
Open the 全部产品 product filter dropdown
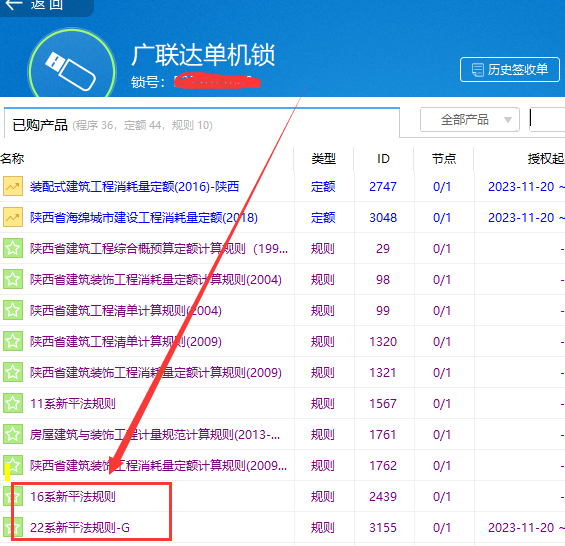click(470, 120)
